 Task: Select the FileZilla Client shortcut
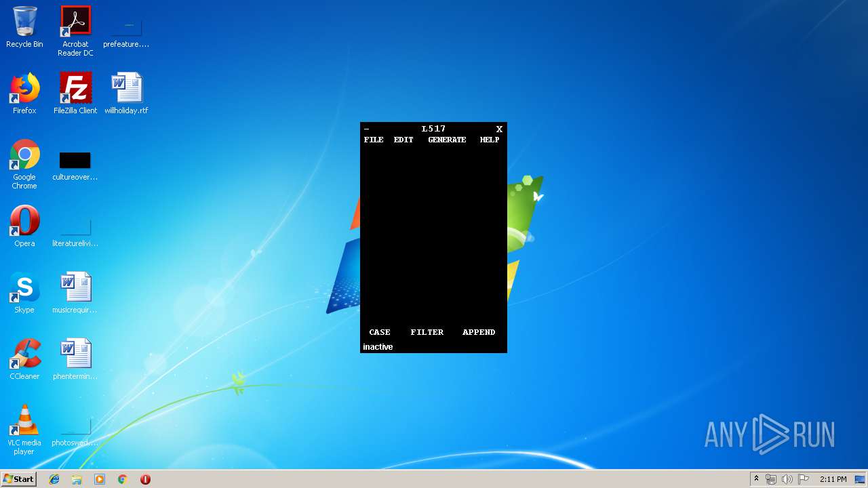(75, 94)
